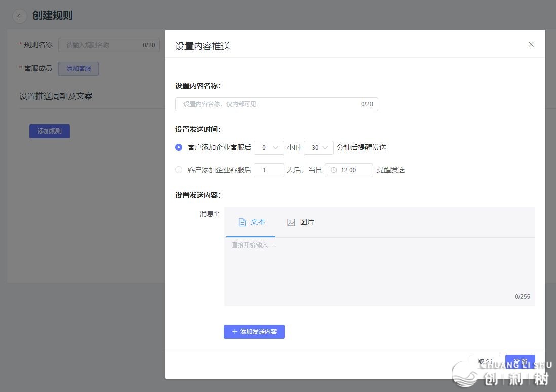Viewport: 556px width, 392px height.
Task: Focus the days input showing 1
Action: pyautogui.click(x=269, y=170)
